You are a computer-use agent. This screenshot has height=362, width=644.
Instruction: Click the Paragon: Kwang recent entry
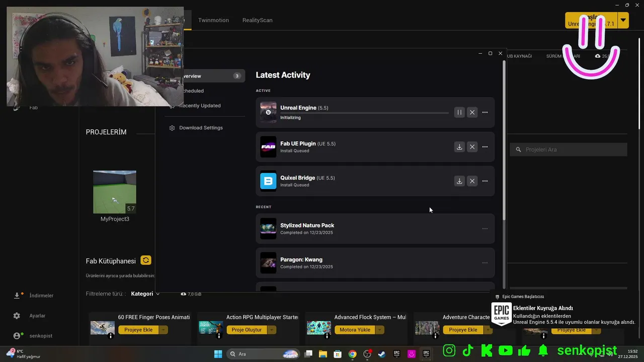375,263
